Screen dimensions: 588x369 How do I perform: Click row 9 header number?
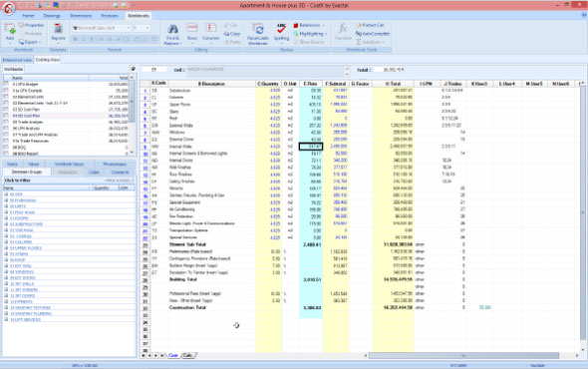(x=146, y=147)
